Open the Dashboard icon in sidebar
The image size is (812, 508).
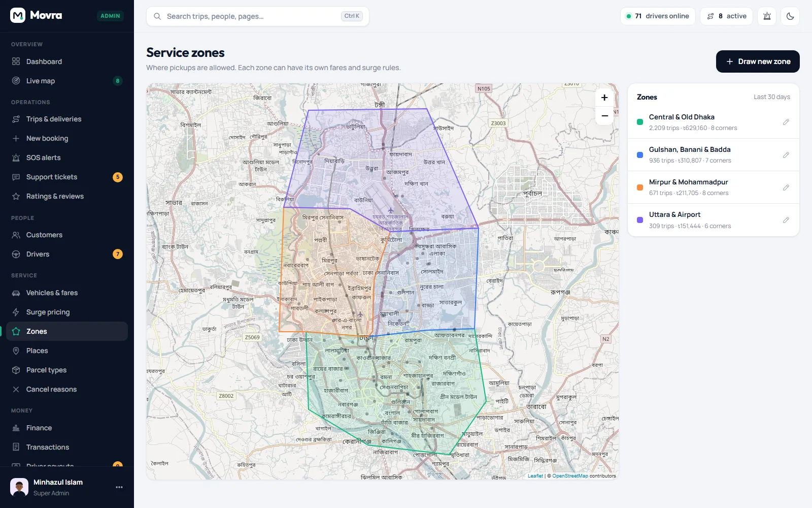coord(16,61)
